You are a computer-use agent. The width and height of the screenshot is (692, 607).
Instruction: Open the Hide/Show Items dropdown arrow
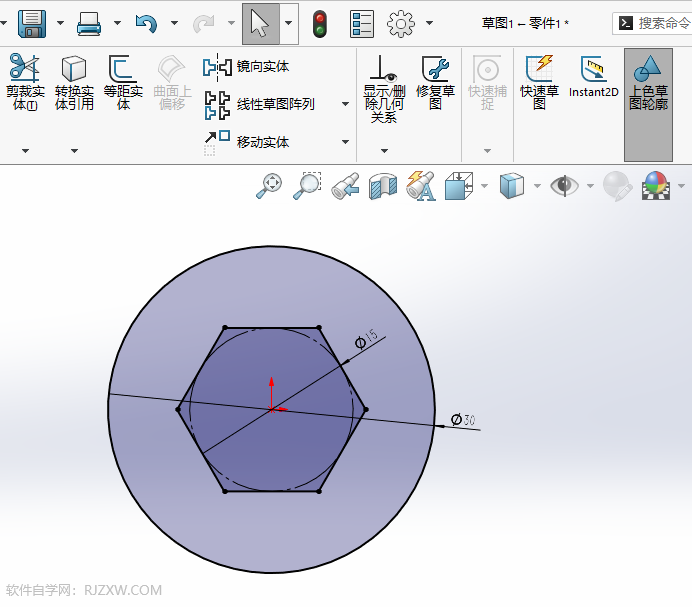coord(590,186)
